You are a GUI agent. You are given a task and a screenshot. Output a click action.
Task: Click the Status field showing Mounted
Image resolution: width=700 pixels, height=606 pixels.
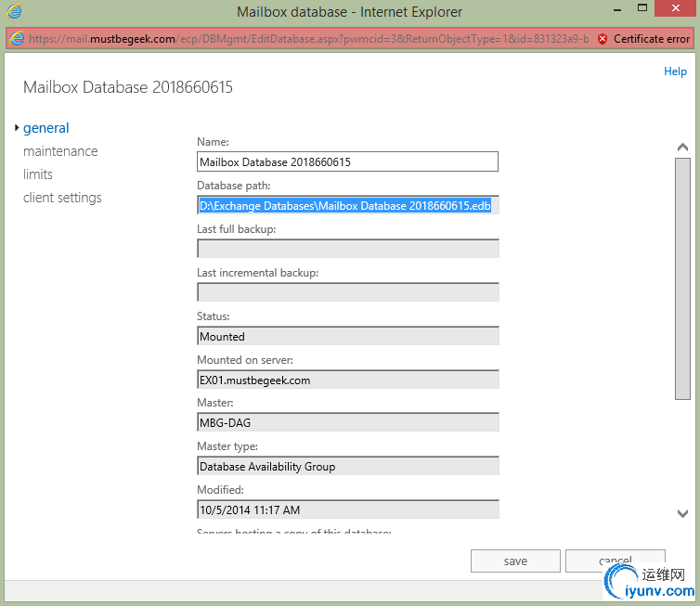[347, 336]
